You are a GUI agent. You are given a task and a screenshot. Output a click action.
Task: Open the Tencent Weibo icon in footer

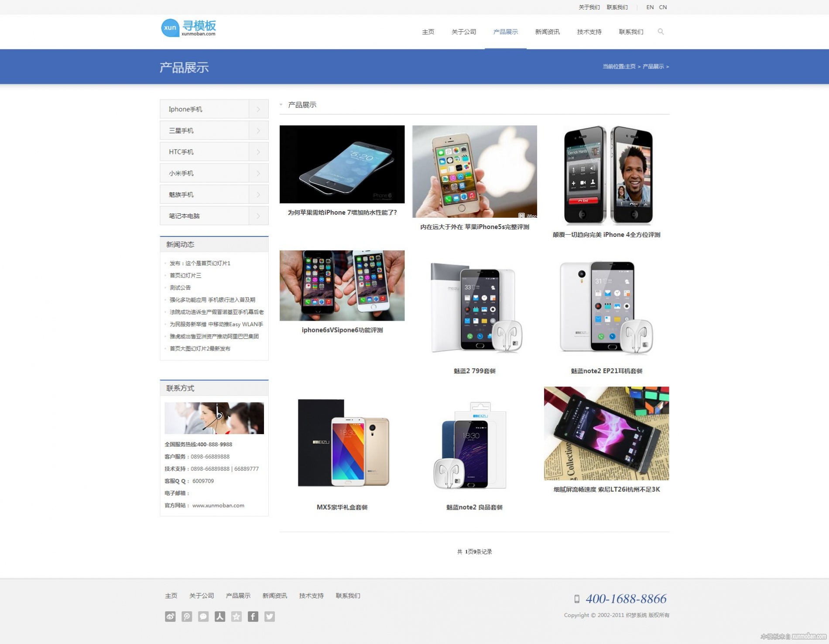click(x=187, y=616)
